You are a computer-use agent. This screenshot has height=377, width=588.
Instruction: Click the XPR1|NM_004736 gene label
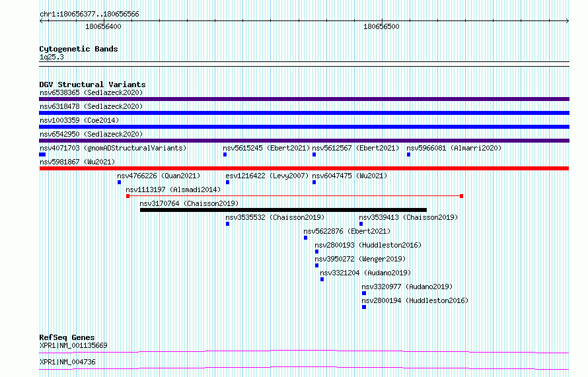point(67,362)
